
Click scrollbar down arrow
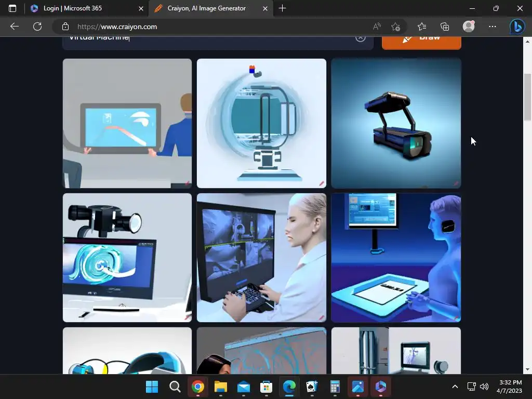pos(527,369)
